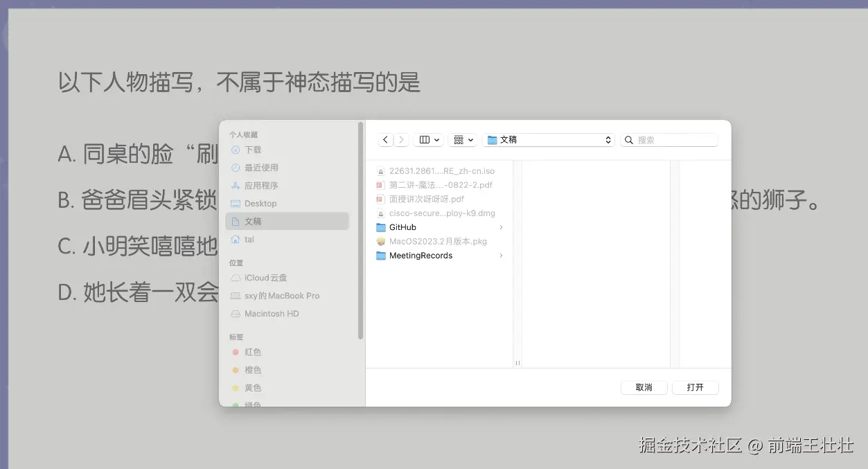This screenshot has width=868, height=469.
Task: Choose the 红色 tag
Action: pos(287,352)
